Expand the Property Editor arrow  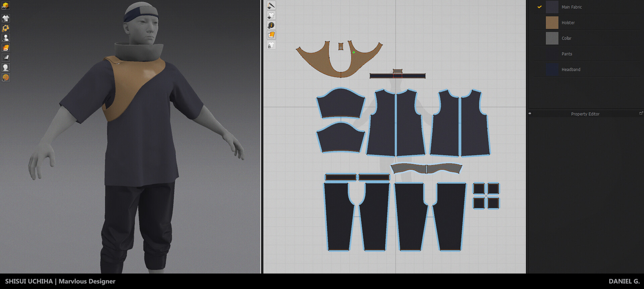(x=530, y=113)
